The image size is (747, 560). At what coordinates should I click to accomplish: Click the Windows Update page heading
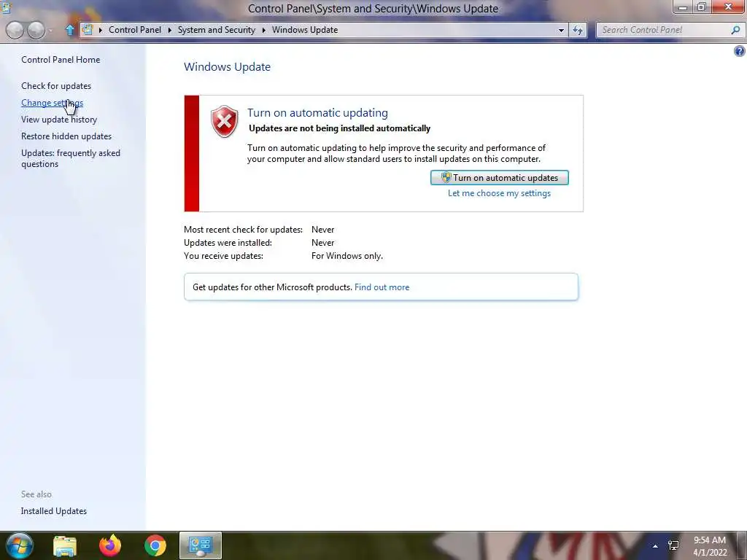[228, 66]
